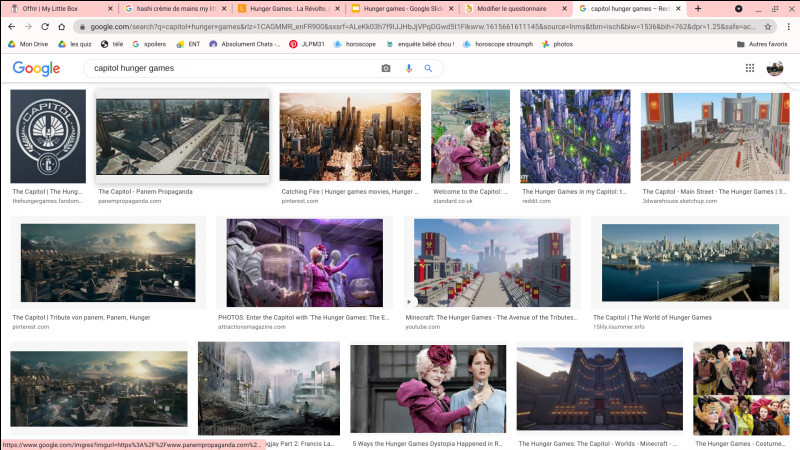The image size is (800, 450).
Task: Switch to 'Hunger Games : La Révolte' tab
Action: pyautogui.click(x=288, y=9)
